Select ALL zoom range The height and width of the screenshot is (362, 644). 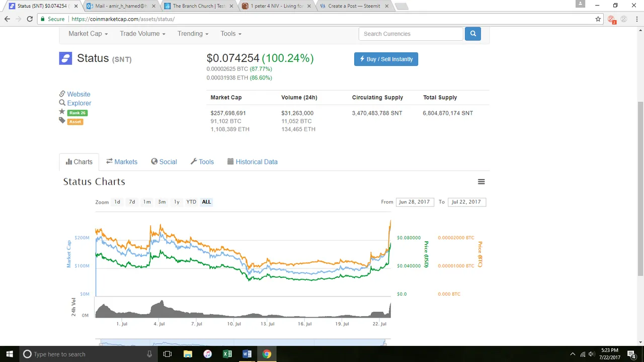click(206, 202)
